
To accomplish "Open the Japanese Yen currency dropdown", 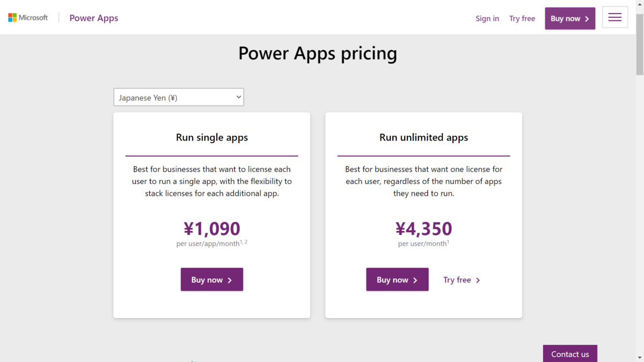I will coord(179,97).
